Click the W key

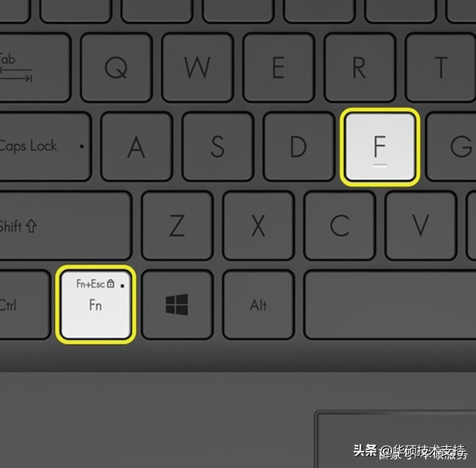click(x=198, y=68)
